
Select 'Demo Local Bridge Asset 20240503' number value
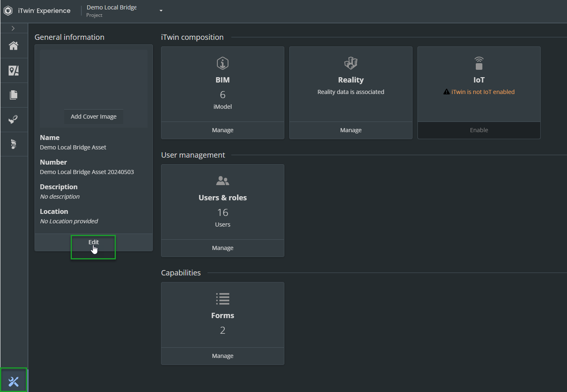tap(87, 172)
